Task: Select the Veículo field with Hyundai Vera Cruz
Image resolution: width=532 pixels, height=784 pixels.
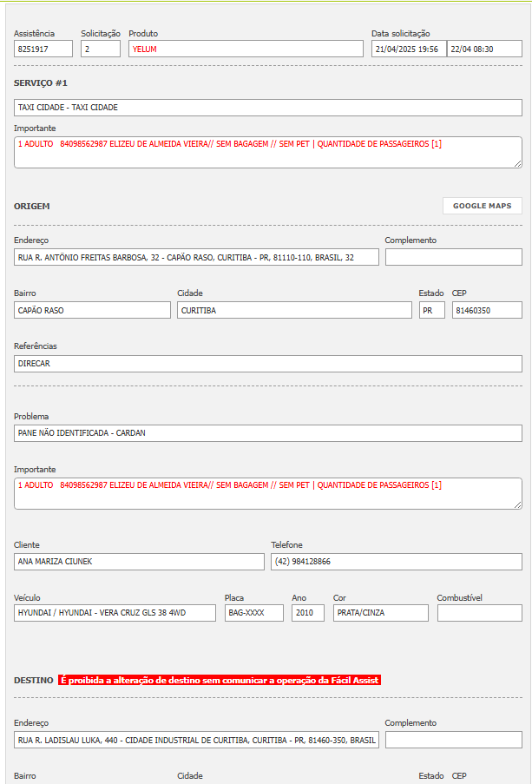Action: [x=115, y=613]
